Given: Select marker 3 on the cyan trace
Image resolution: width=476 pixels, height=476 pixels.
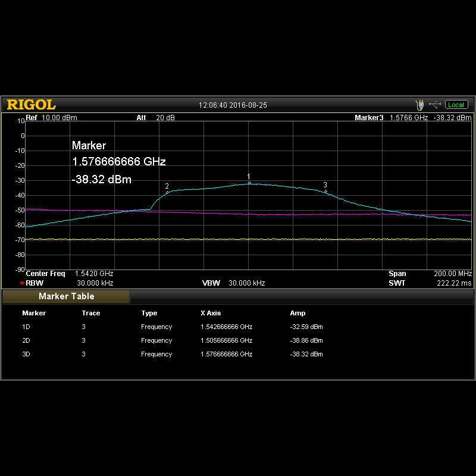Looking at the screenshot, I should click(x=325, y=191).
